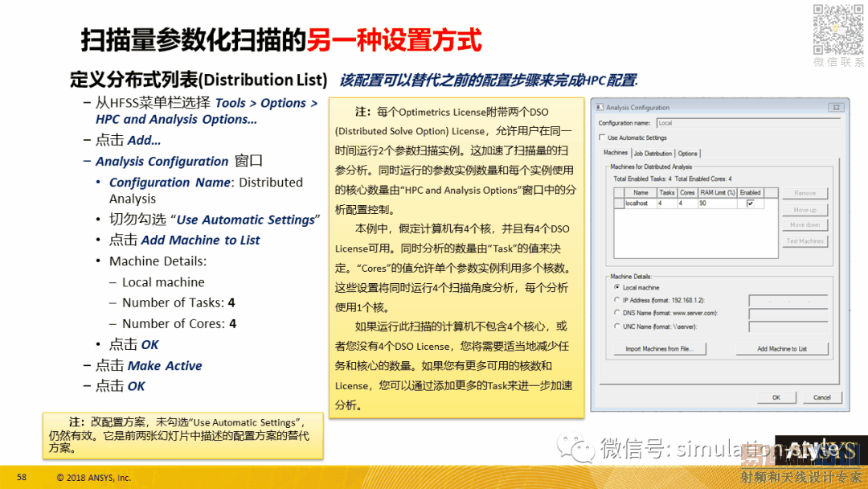Click the 'Number of Cores: 4' bullet
The image size is (868, 489).
pyautogui.click(x=178, y=323)
